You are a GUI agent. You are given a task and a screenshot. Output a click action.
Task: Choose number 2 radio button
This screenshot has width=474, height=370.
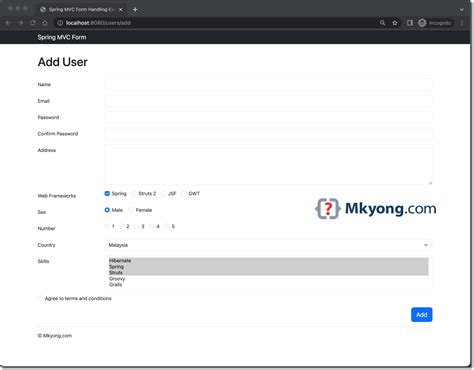[122, 226]
